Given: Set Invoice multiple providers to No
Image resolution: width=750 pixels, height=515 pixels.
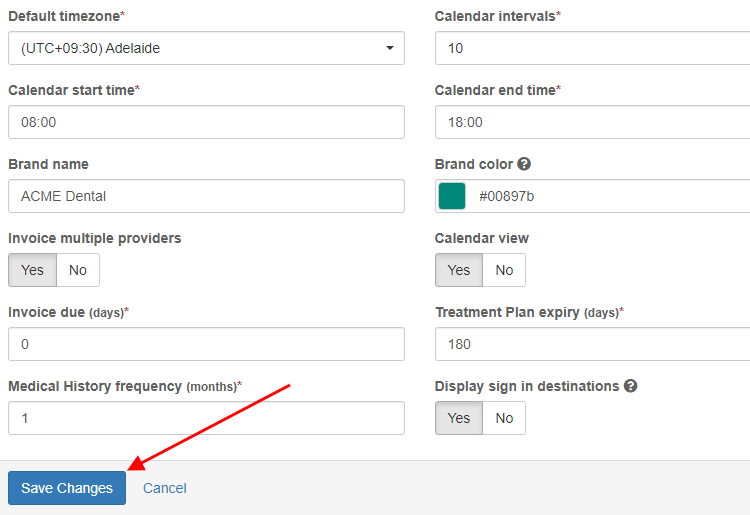Looking at the screenshot, I should pyautogui.click(x=78, y=270).
